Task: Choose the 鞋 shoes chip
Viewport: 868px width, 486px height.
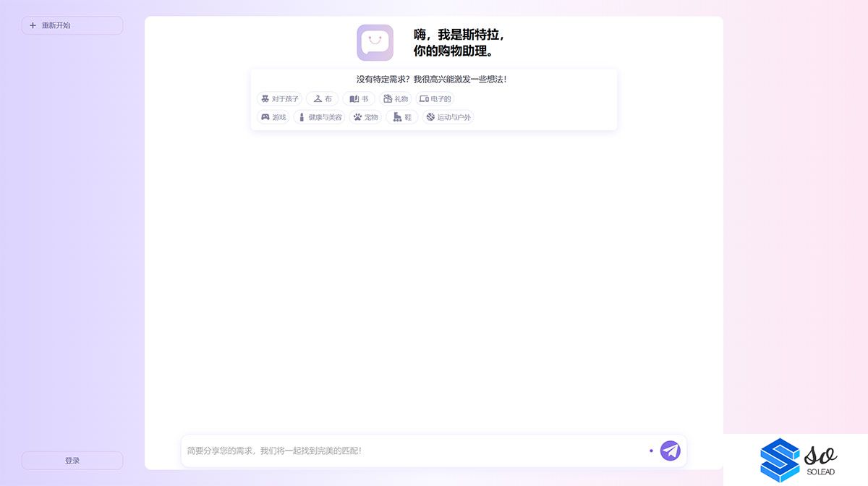Action: pyautogui.click(x=402, y=117)
